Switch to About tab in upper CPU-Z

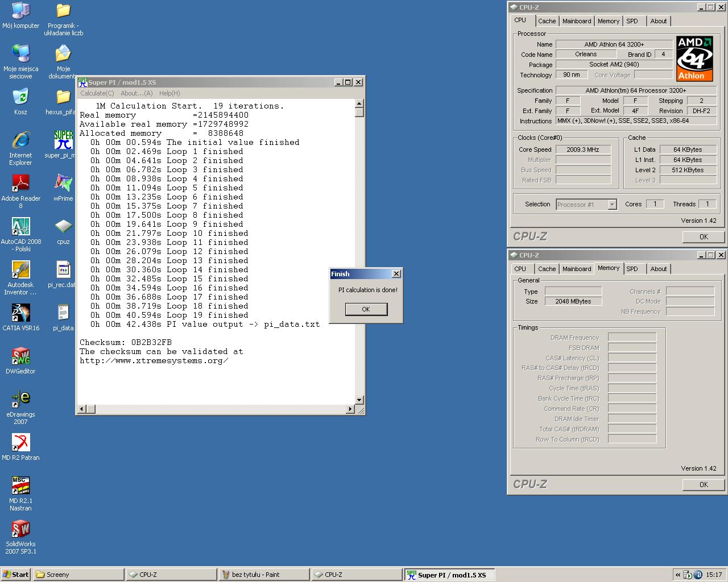(659, 21)
